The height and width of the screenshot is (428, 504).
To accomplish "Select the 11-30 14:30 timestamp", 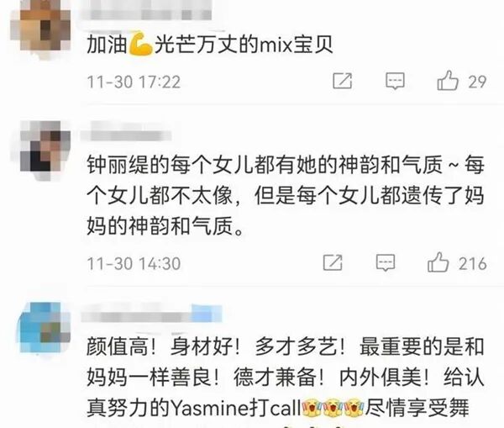I will pyautogui.click(x=134, y=264).
